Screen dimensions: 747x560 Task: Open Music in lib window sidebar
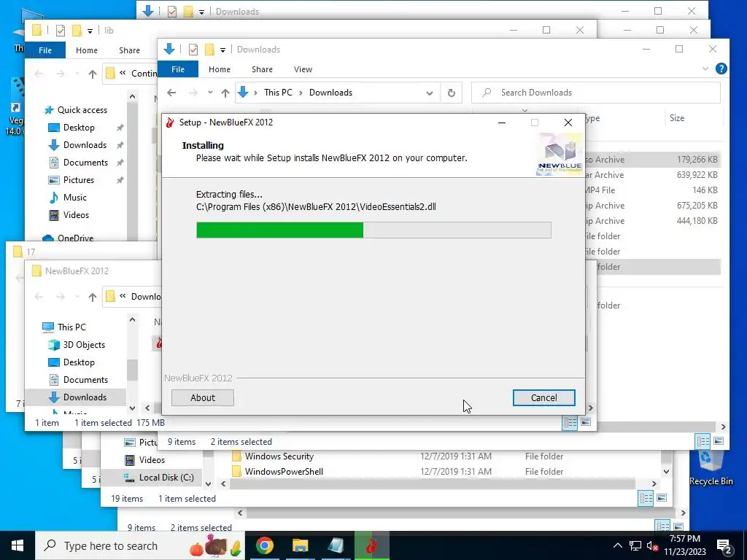75,197
